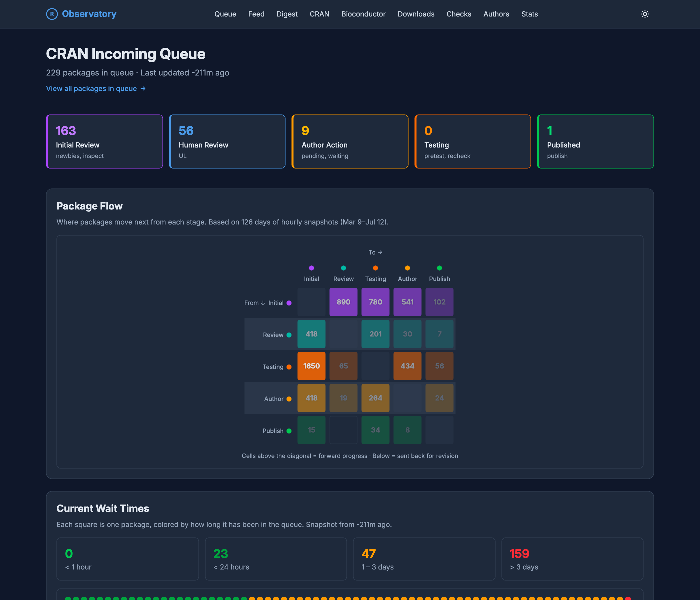Click the Testing column header label
Image resolution: width=700 pixels, height=600 pixels.
coord(375,279)
